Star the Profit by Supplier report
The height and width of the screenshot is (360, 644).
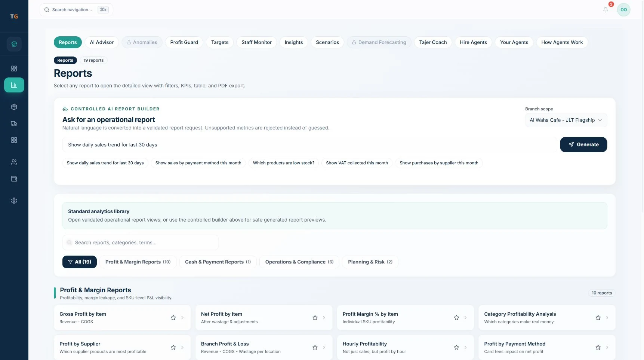(173, 348)
